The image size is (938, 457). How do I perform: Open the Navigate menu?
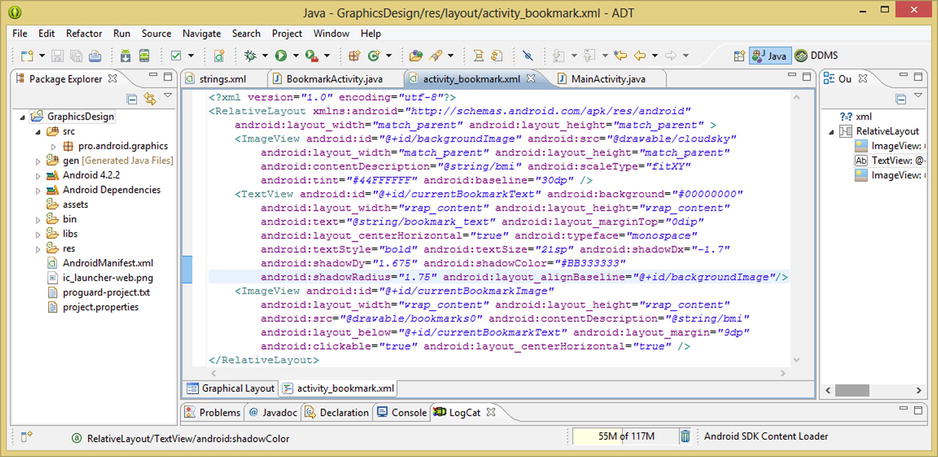202,33
